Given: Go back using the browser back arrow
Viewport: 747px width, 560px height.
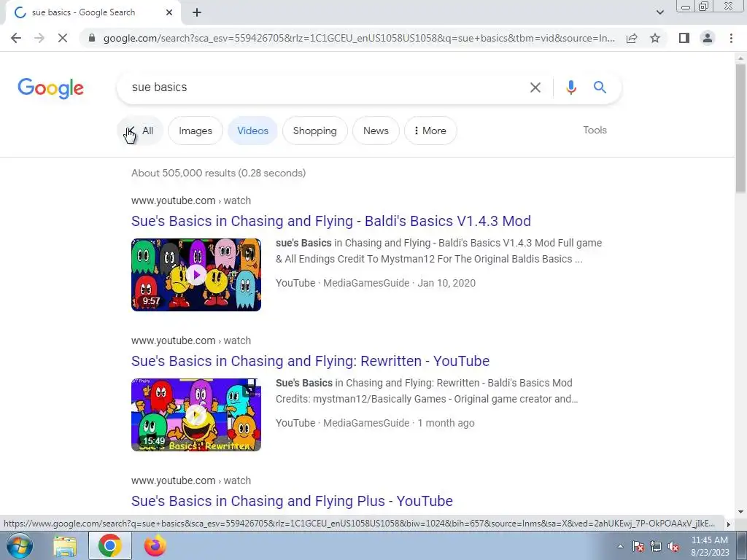Looking at the screenshot, I should tap(16, 38).
